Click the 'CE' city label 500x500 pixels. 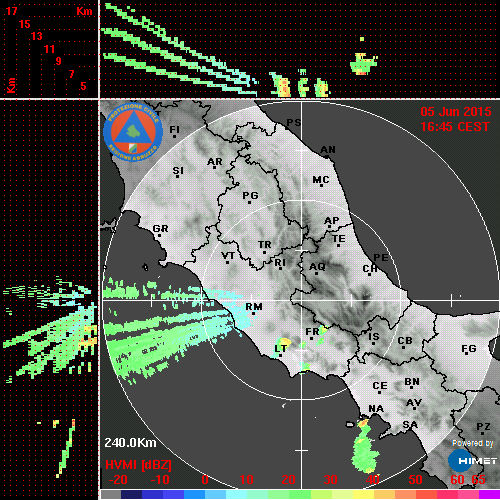coord(380,386)
